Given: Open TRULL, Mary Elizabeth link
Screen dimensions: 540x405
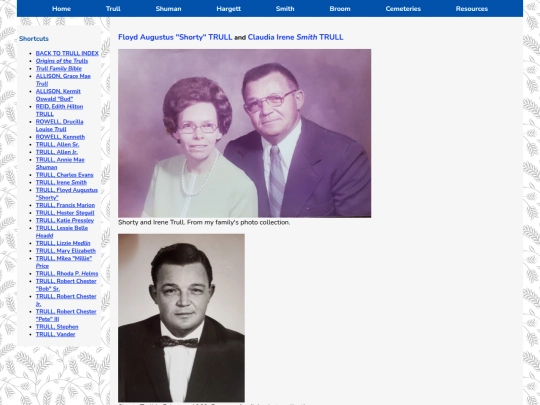Looking at the screenshot, I should click(x=66, y=250).
